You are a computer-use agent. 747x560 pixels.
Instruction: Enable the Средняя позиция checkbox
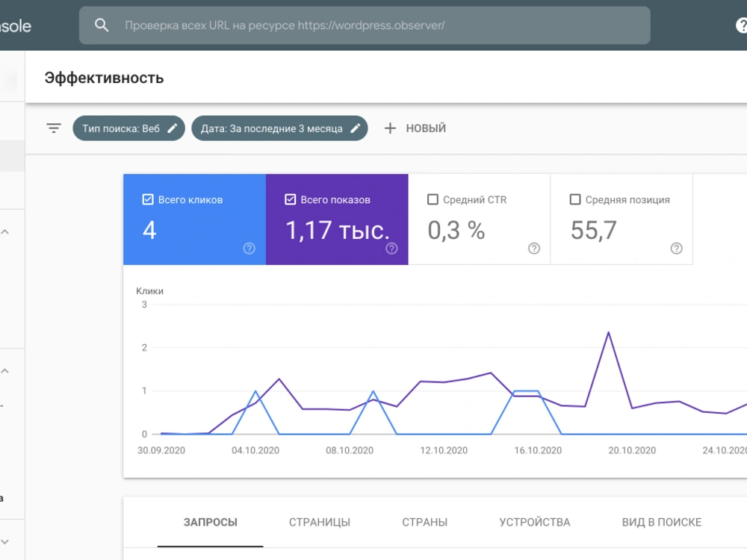575,199
